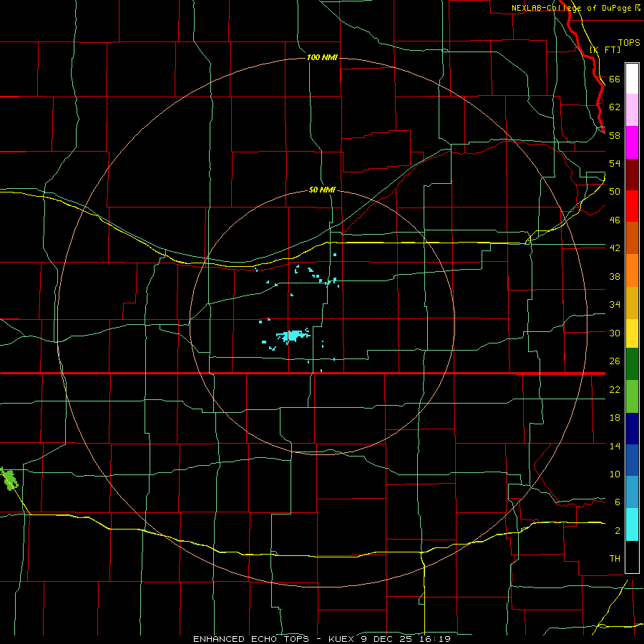The image size is (644, 644).
Task: Click the "50 NMI" range ring label
Action: (x=322, y=190)
